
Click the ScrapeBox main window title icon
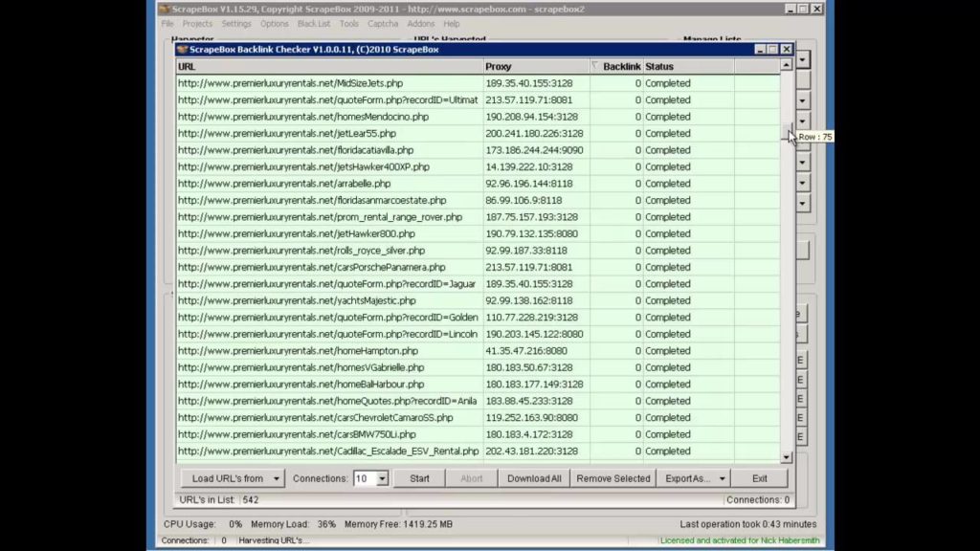165,10
